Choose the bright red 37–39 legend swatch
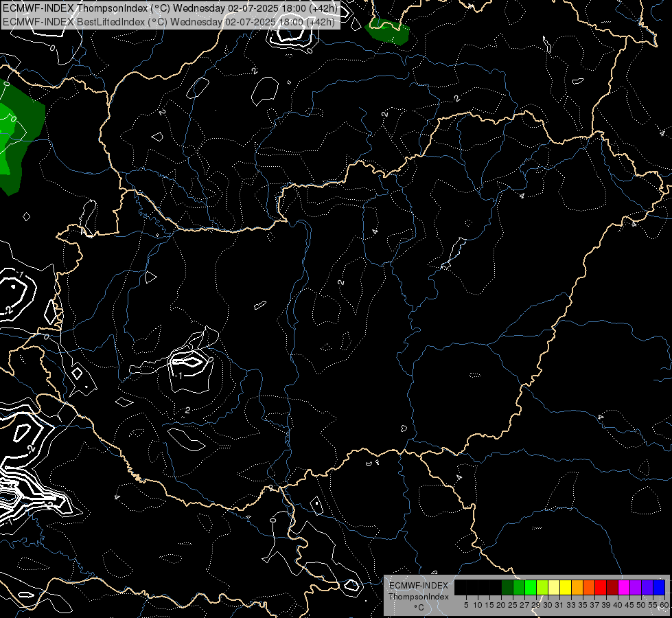The image size is (672, 618). [601, 587]
